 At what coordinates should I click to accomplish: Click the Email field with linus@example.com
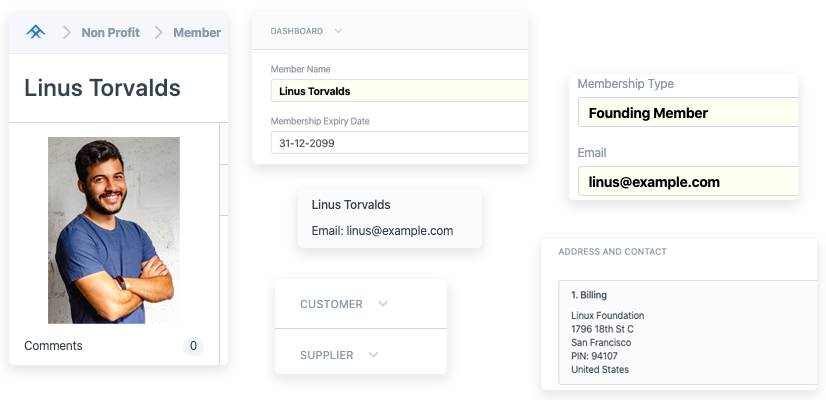(x=687, y=182)
